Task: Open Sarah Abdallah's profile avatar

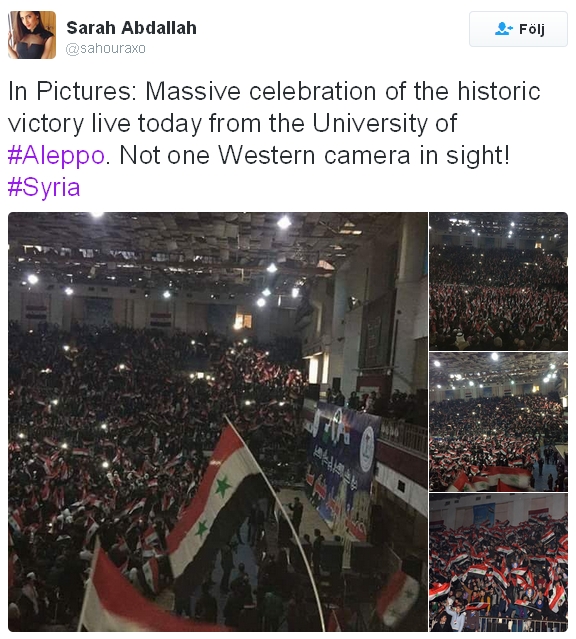Action: (x=32, y=35)
